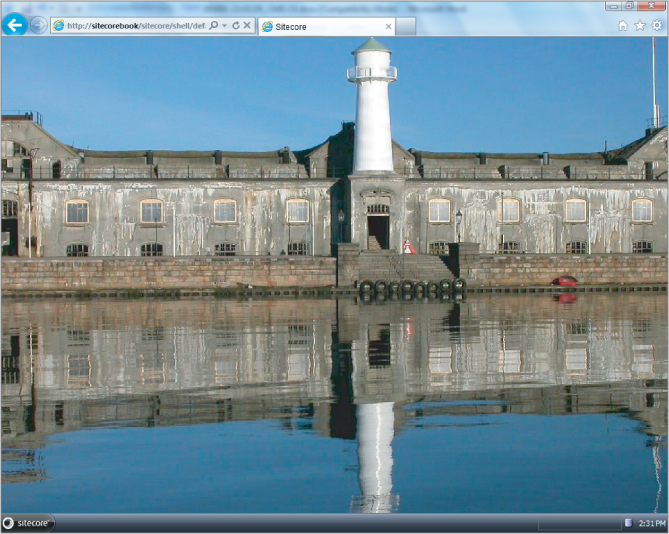Focus the sitecorebook URL address field
The height and width of the screenshot is (534, 669).
click(130, 26)
